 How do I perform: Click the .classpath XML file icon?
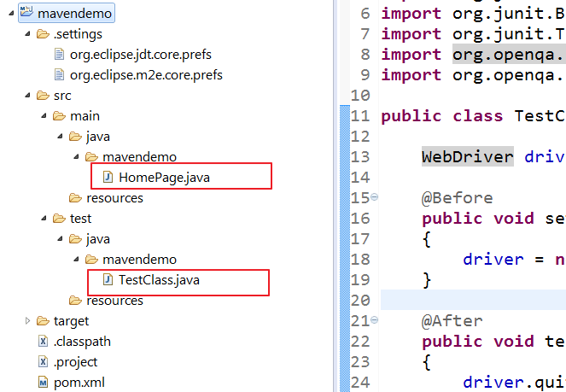click(x=43, y=341)
